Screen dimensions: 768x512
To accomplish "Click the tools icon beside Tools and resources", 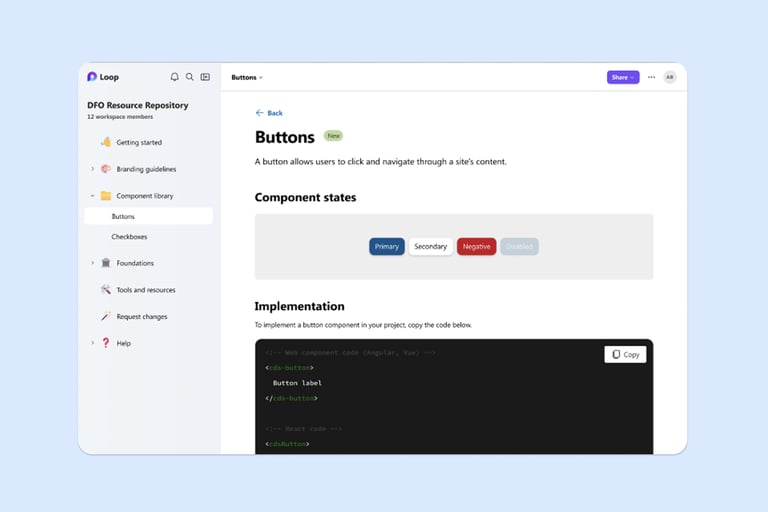I will point(106,290).
